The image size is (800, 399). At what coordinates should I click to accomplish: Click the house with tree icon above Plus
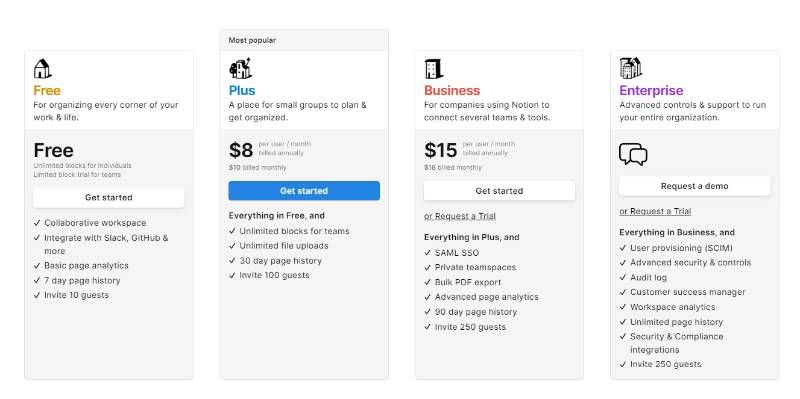point(240,68)
